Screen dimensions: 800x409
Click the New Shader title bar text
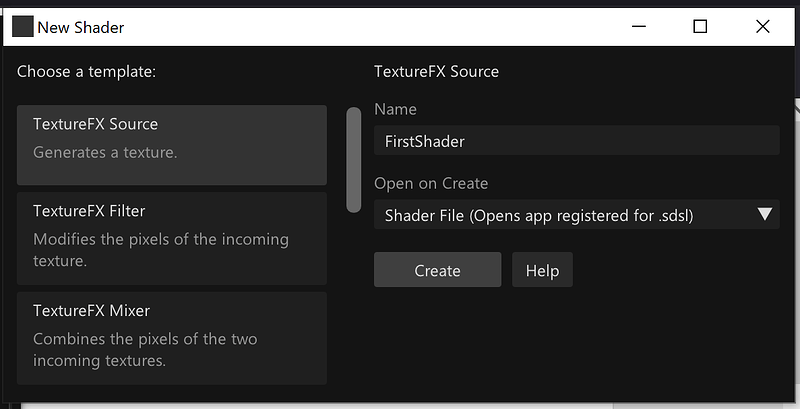pyautogui.click(x=81, y=28)
